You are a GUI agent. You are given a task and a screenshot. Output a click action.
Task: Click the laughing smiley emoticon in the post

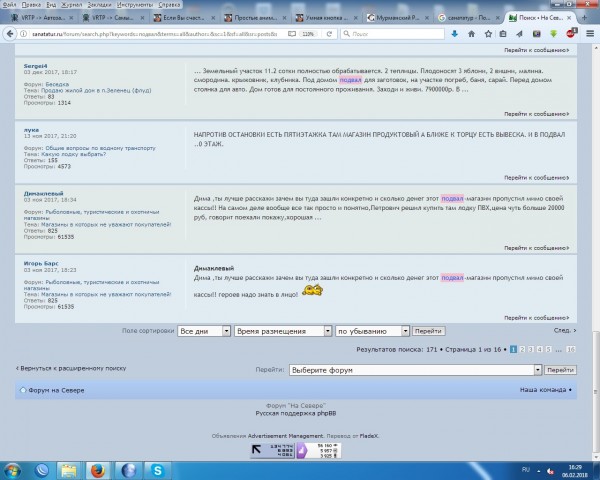[x=311, y=289]
